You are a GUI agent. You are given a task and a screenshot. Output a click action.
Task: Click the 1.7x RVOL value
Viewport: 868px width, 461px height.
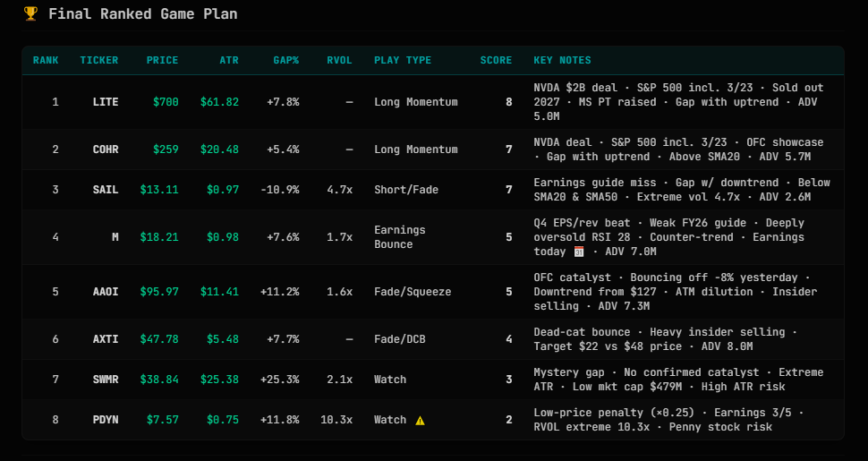pos(340,238)
